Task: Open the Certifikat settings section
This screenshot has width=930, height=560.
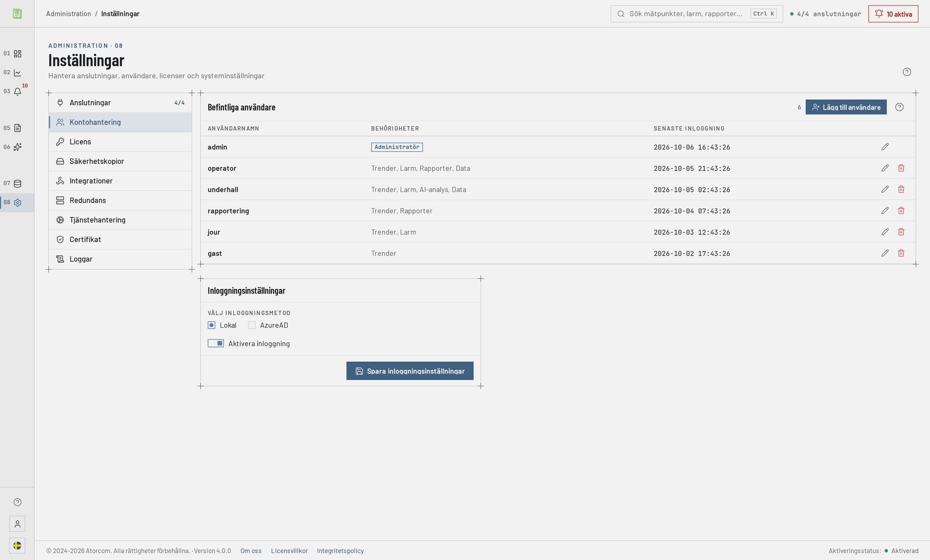Action: pos(120,240)
